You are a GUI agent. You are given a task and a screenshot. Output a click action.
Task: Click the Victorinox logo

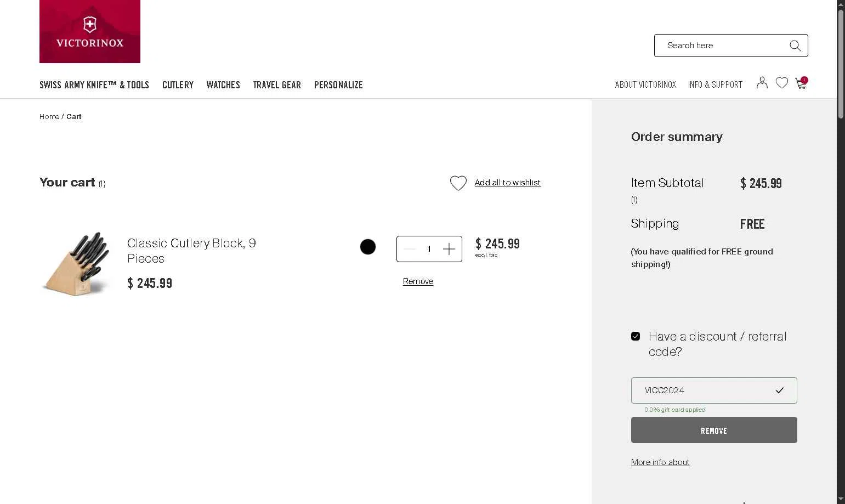click(90, 31)
